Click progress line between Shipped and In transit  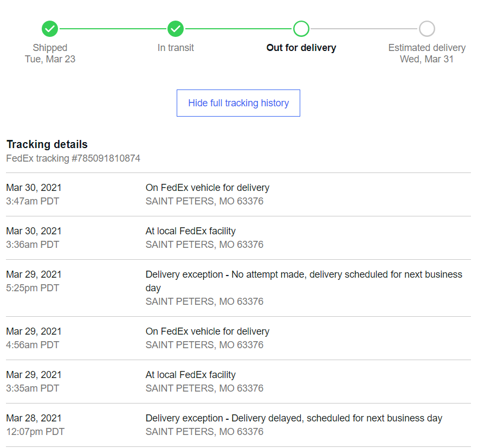113,29
